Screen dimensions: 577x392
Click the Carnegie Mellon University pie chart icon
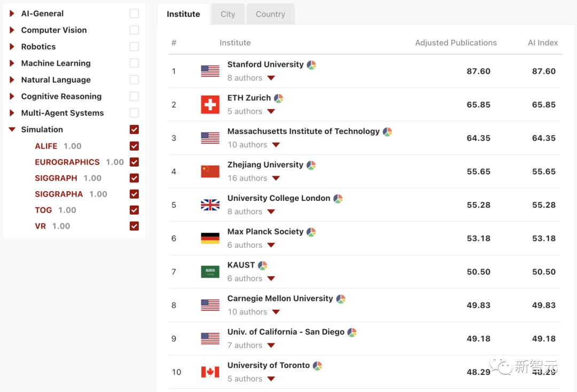pyautogui.click(x=341, y=299)
